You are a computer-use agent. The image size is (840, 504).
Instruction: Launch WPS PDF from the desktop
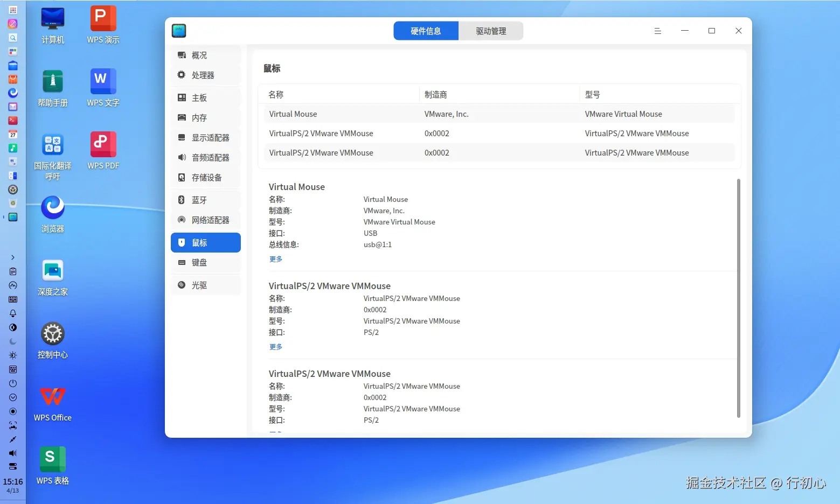(x=103, y=151)
